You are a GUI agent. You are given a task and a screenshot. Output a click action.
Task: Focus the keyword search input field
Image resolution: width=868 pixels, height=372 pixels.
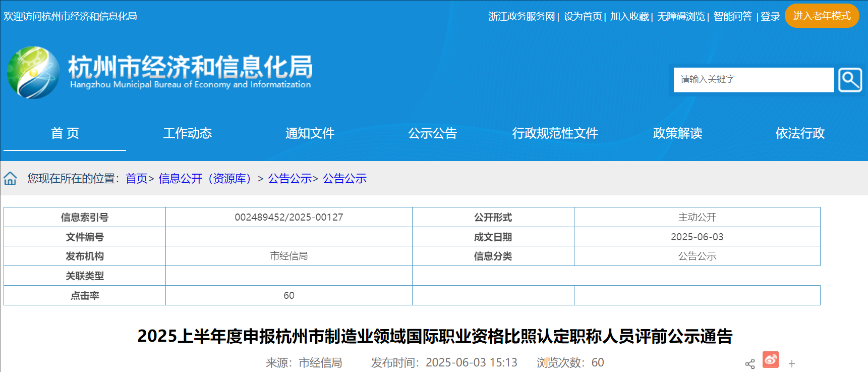(x=754, y=80)
